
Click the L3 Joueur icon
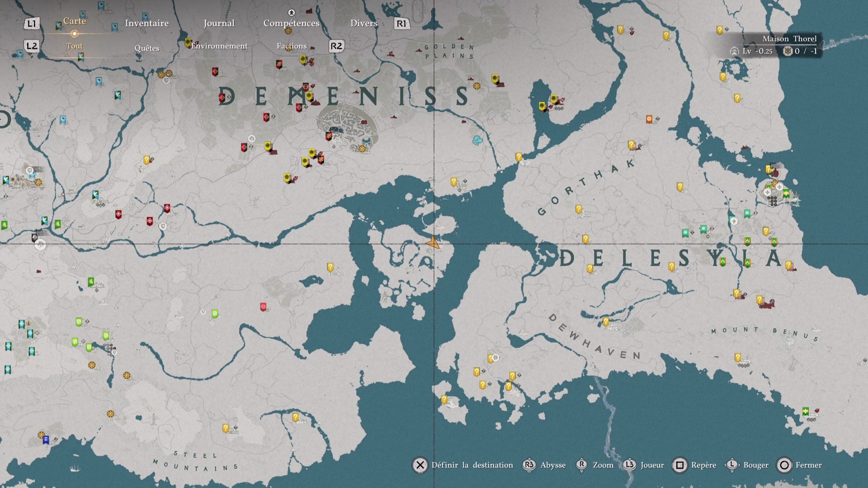click(629, 465)
